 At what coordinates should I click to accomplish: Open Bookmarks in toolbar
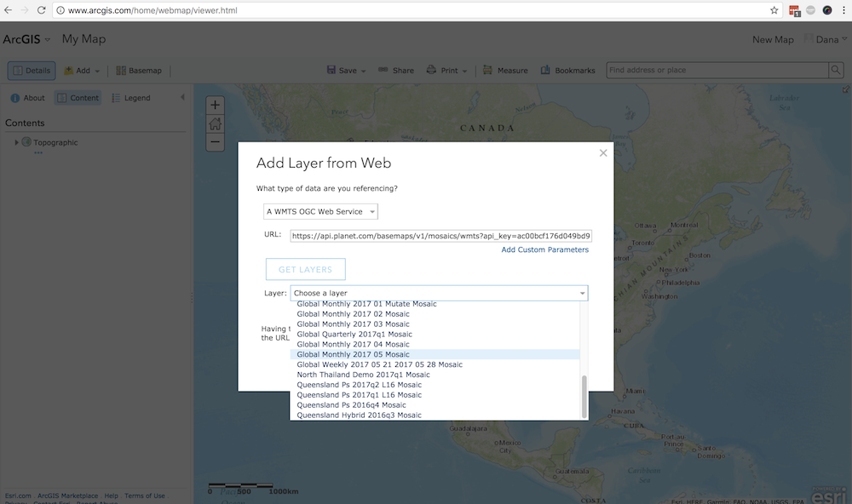(567, 70)
